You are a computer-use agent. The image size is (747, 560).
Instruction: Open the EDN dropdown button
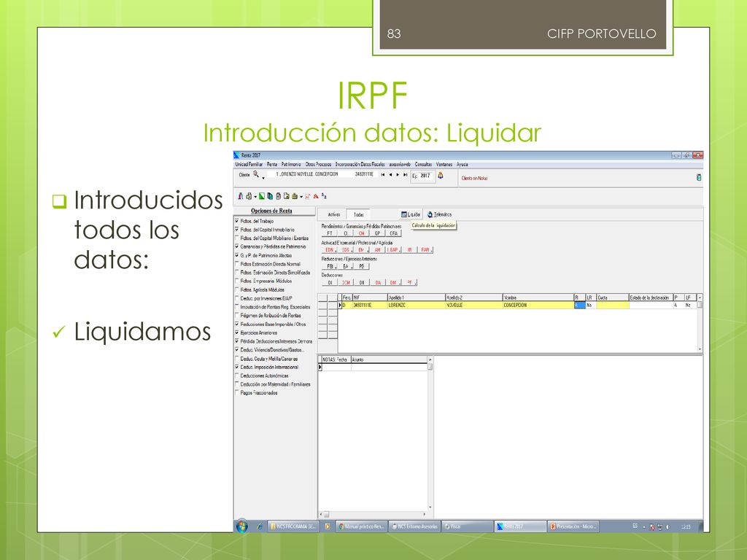(330, 249)
